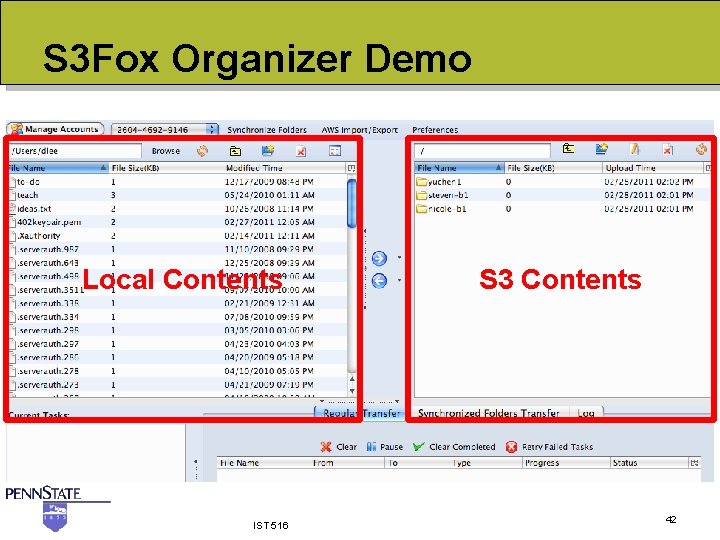The width and height of the screenshot is (720, 540).
Task: Select the teach file
Action: pyautogui.click(x=177, y=195)
